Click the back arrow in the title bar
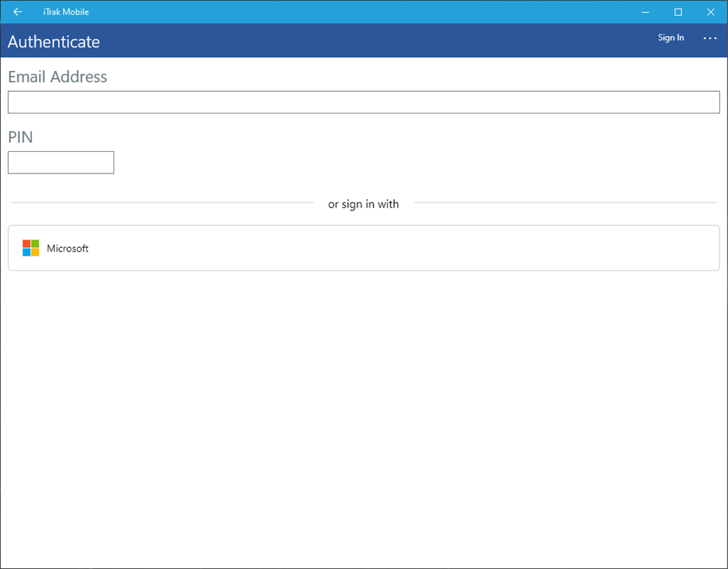The height and width of the screenshot is (569, 728). [17, 12]
